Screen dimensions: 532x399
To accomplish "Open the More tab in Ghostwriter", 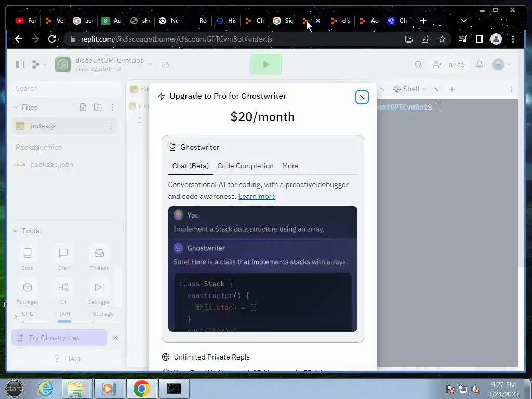I will click(290, 166).
